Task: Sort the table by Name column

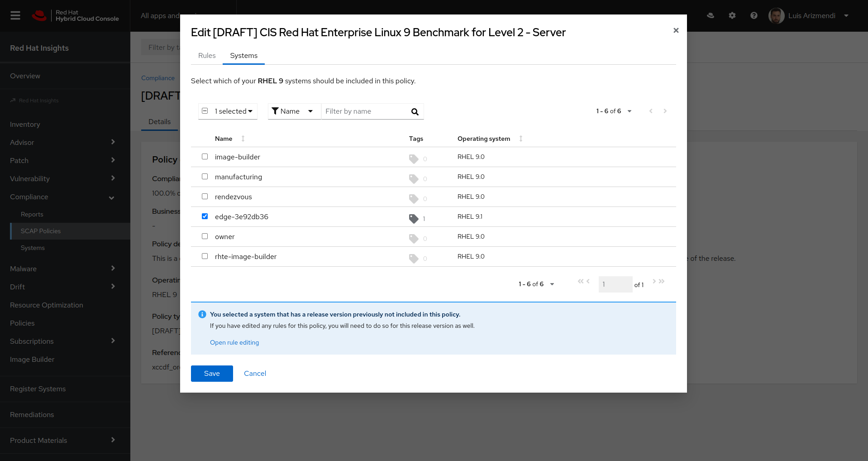Action: point(243,139)
